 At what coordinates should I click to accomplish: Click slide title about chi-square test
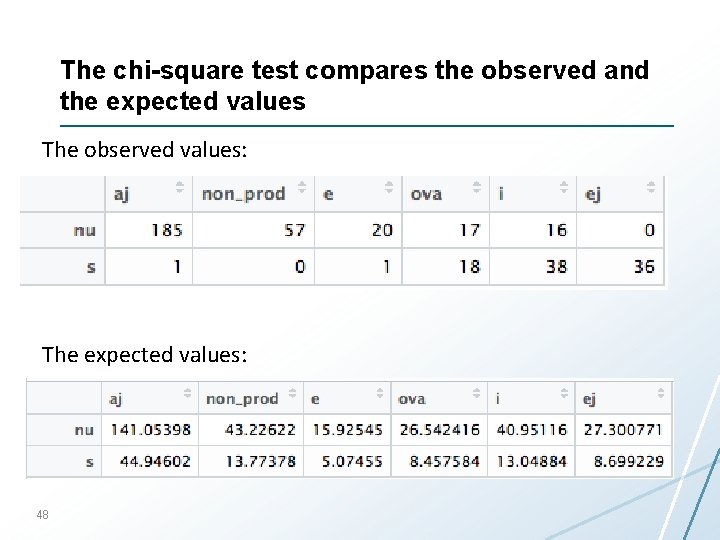click(354, 85)
